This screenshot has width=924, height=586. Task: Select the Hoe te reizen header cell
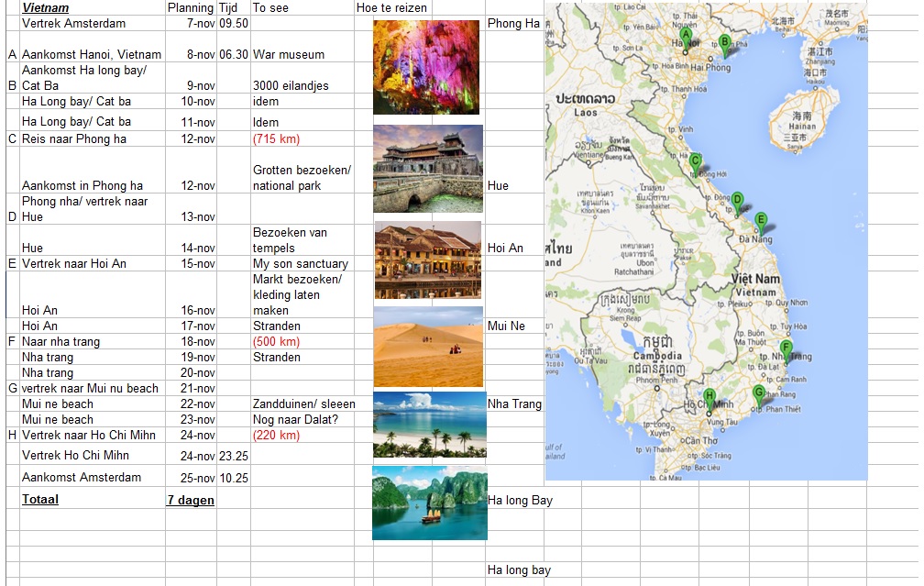pyautogui.click(x=391, y=7)
